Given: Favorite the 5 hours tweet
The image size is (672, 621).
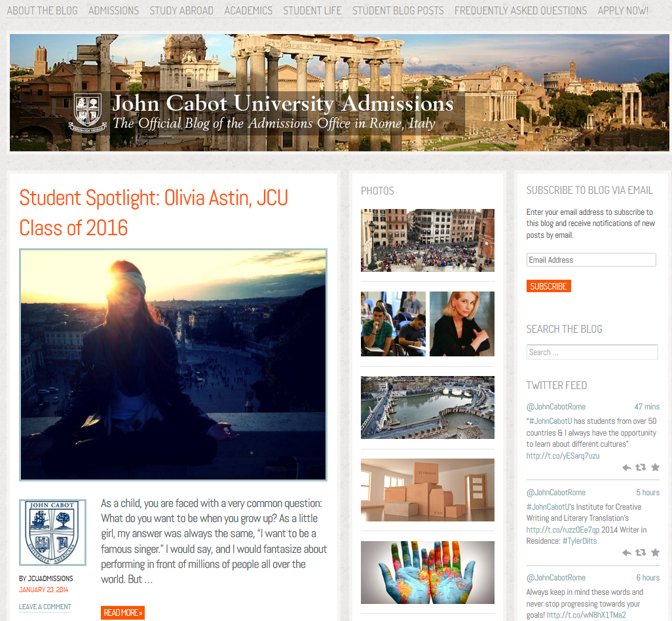Looking at the screenshot, I should pos(655,553).
